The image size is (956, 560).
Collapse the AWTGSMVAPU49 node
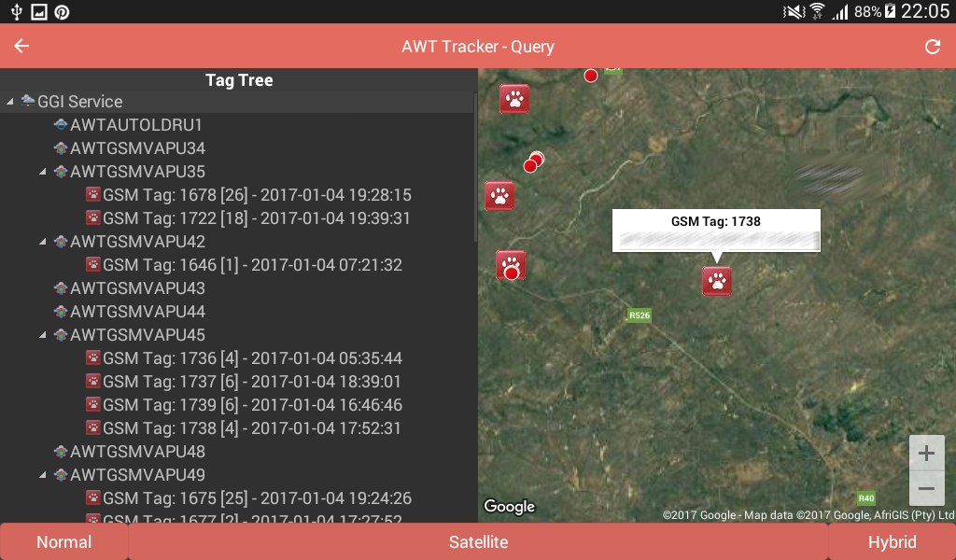tap(43, 475)
